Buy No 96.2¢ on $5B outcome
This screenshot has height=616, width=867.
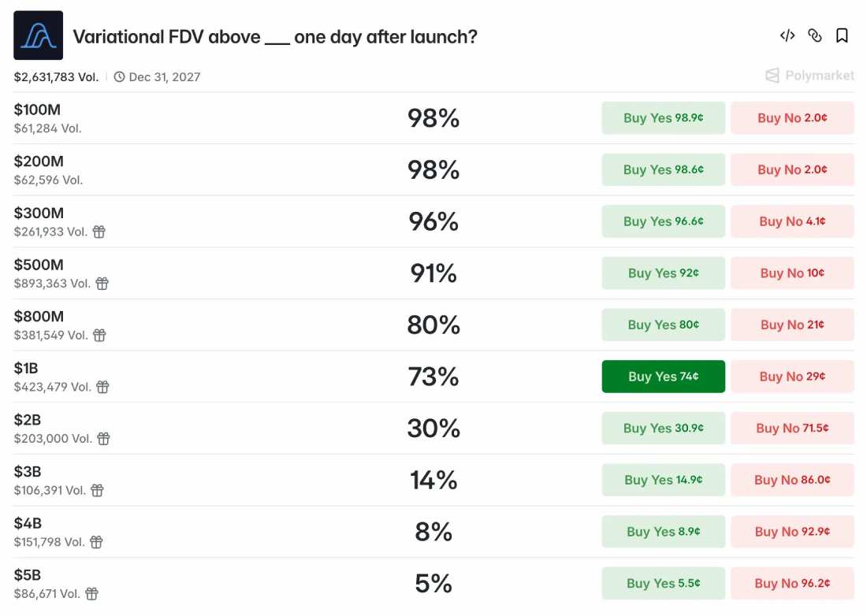(792, 584)
